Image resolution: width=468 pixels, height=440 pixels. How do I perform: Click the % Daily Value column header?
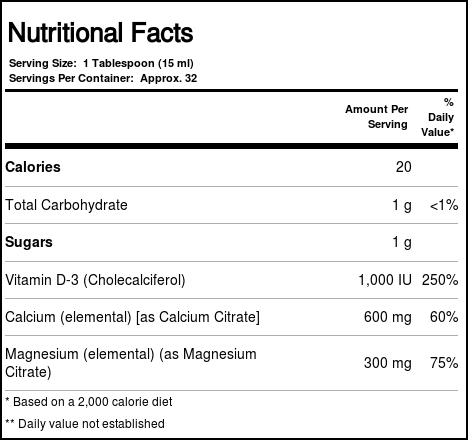point(438,117)
